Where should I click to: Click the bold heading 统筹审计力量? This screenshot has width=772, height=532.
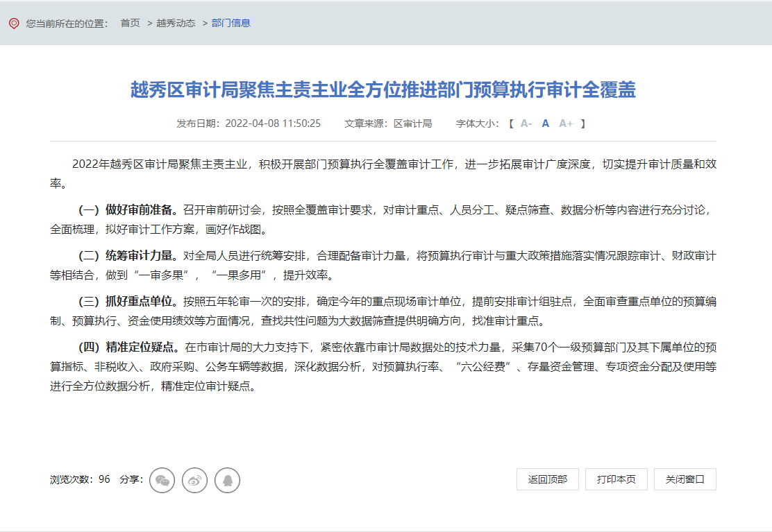pos(142,256)
